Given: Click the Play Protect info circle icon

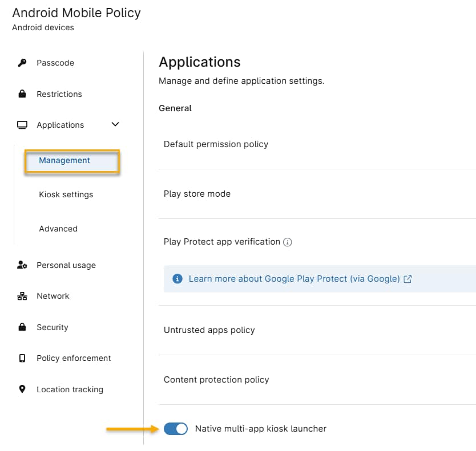Looking at the screenshot, I should click(287, 242).
